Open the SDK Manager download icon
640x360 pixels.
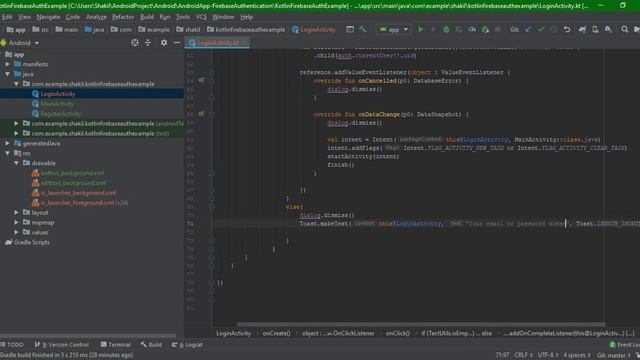click(608, 29)
